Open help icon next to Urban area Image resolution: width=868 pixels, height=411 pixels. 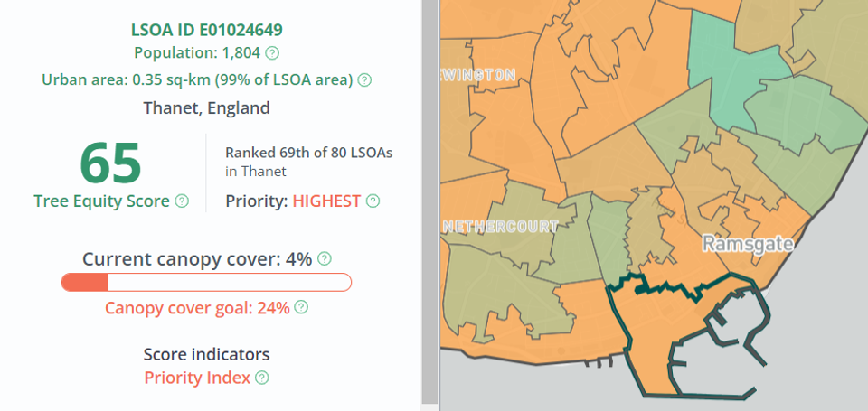pos(364,80)
